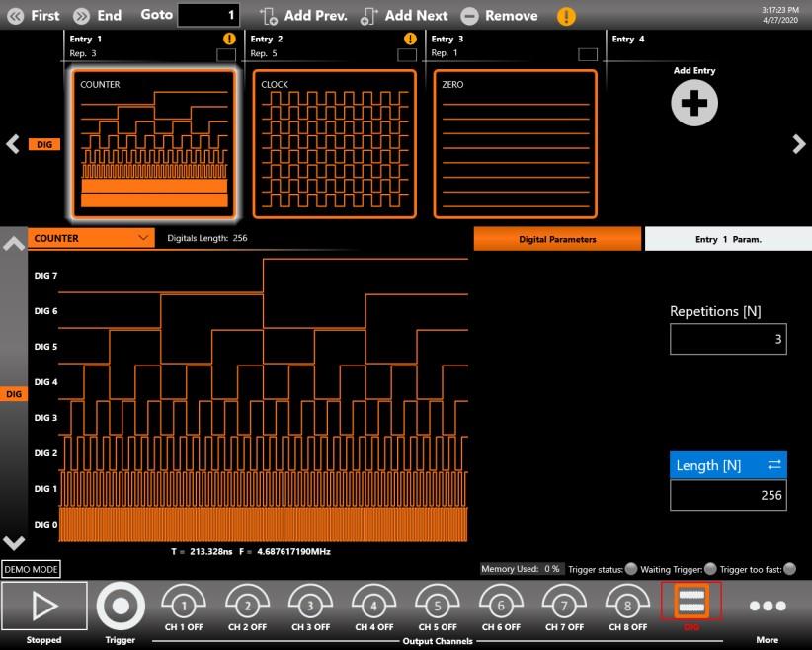Toggle CH 8 output on
812x650 pixels.
(627, 607)
